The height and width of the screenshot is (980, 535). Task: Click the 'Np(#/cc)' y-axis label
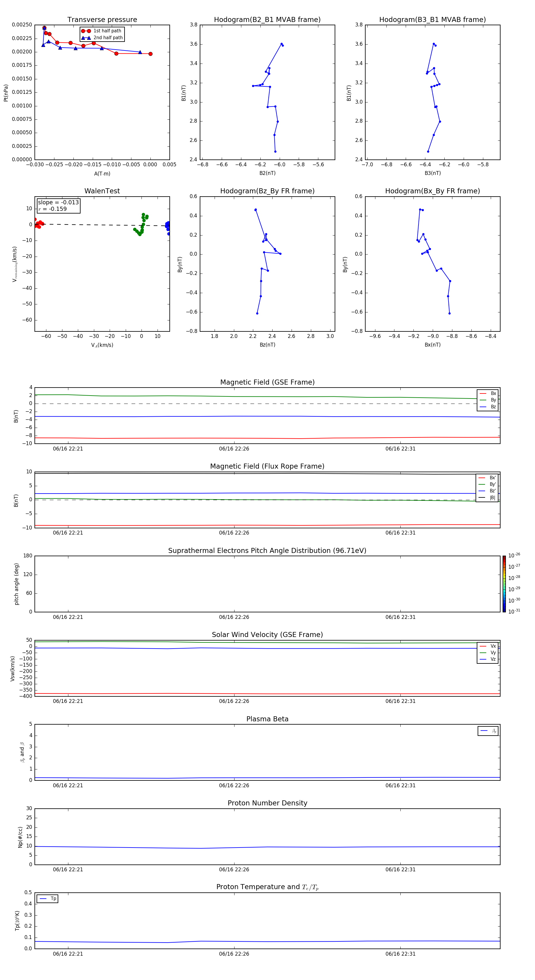(x=20, y=837)
